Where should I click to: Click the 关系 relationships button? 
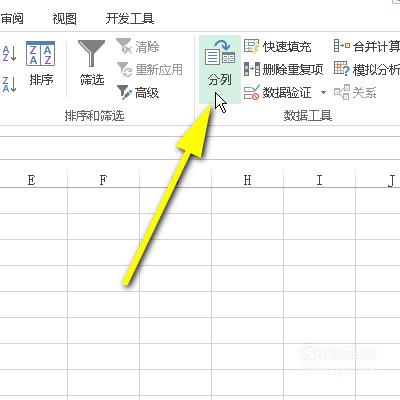355,92
